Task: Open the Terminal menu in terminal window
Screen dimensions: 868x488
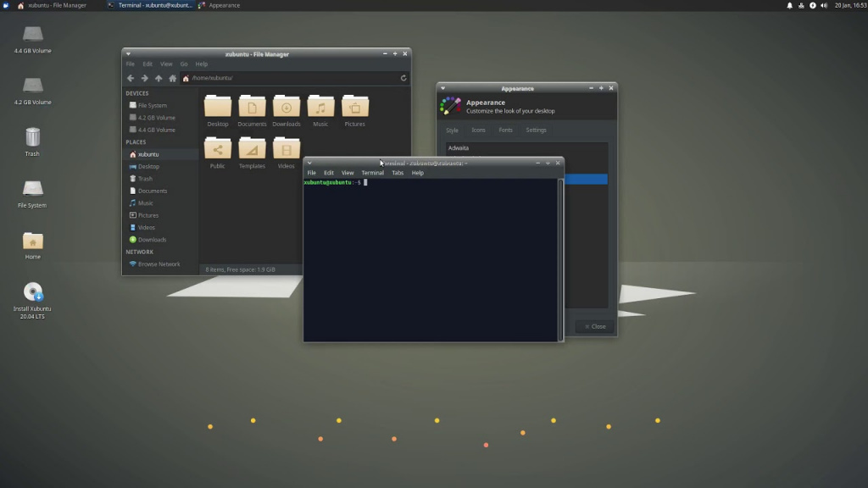Action: [372, 172]
